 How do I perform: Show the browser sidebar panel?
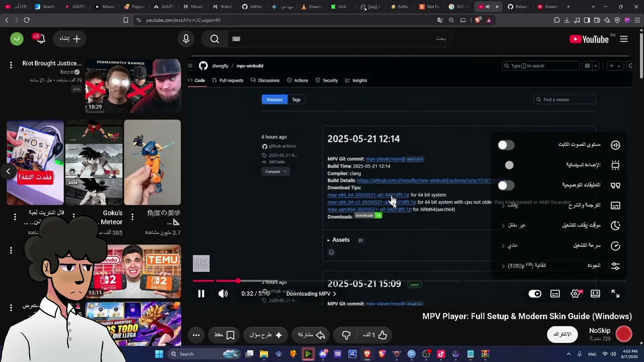pyautogui.click(x=587, y=20)
